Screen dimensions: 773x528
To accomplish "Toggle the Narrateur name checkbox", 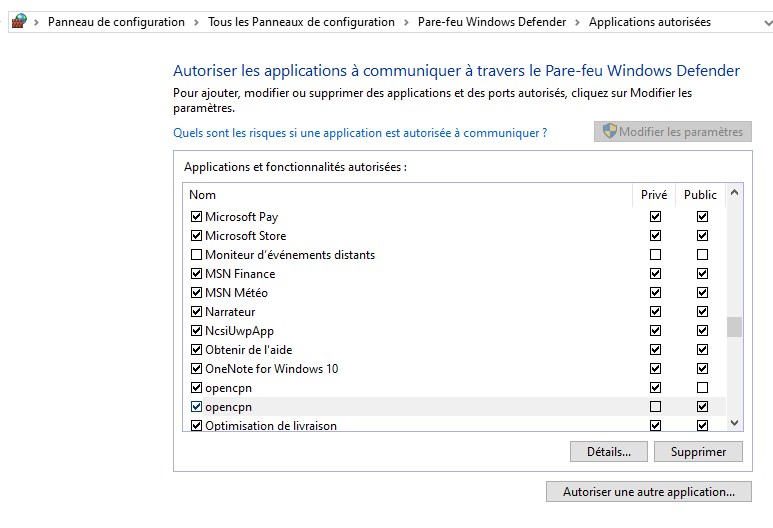I will [196, 312].
